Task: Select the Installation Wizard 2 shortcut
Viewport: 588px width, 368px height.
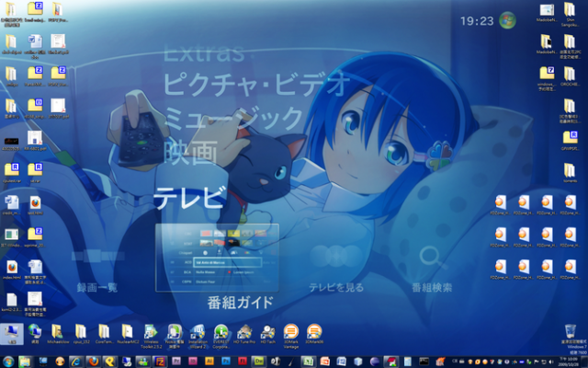Action: [x=198, y=336]
